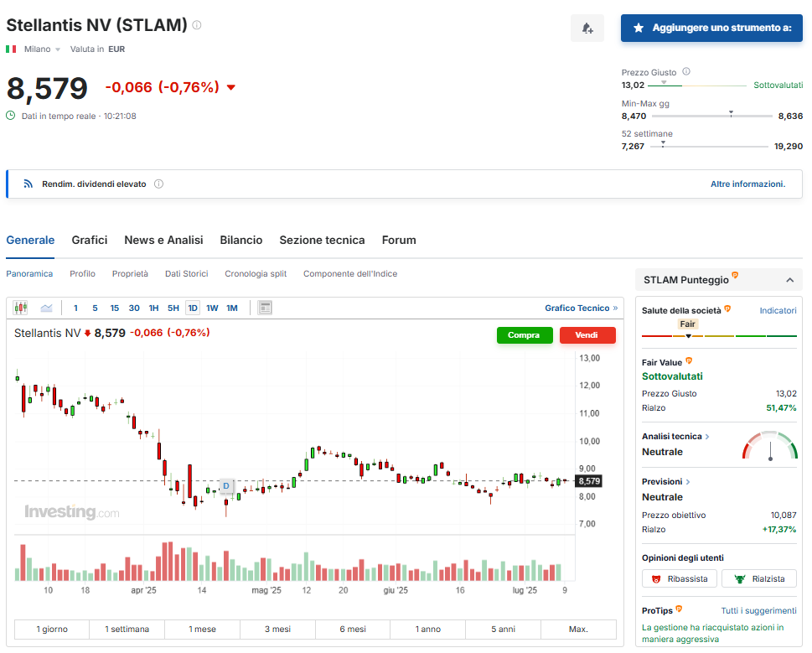Click the star icon in the add-instrument button
Viewport: 812px width, 653px height.
pyautogui.click(x=639, y=28)
